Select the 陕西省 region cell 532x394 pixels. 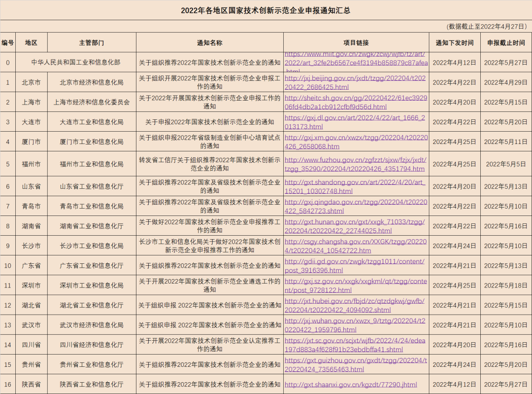click(31, 384)
